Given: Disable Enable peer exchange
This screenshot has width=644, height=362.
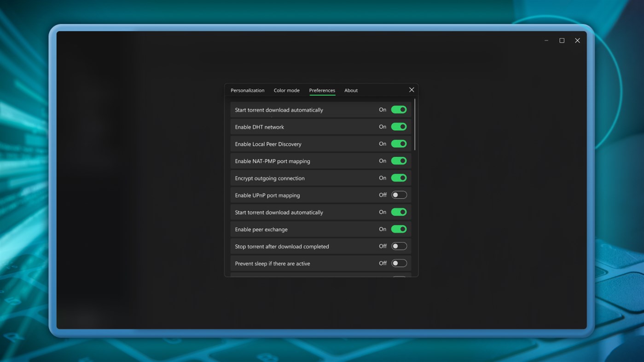Looking at the screenshot, I should [x=398, y=229].
